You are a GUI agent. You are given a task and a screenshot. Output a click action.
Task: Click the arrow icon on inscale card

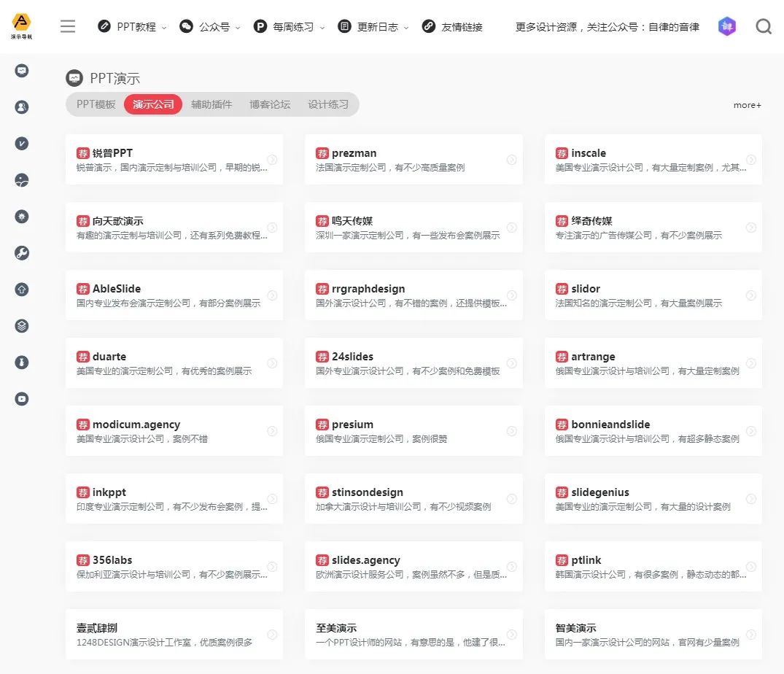[751, 160]
